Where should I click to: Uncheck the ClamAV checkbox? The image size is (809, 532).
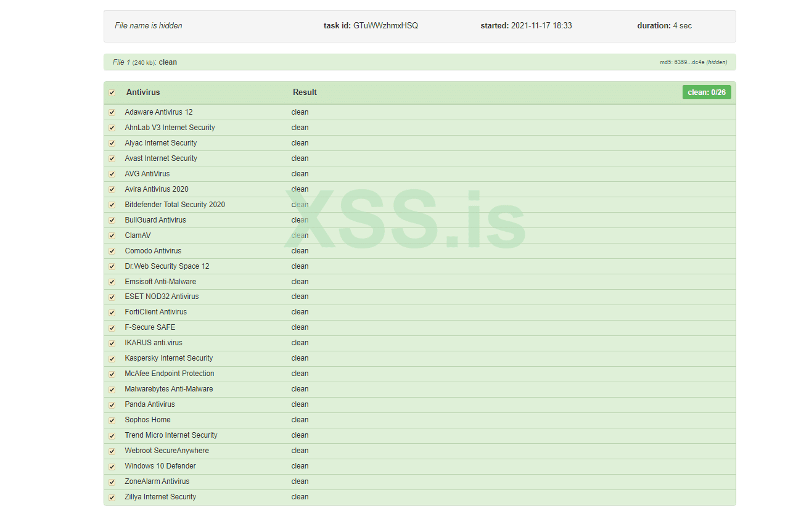112,235
